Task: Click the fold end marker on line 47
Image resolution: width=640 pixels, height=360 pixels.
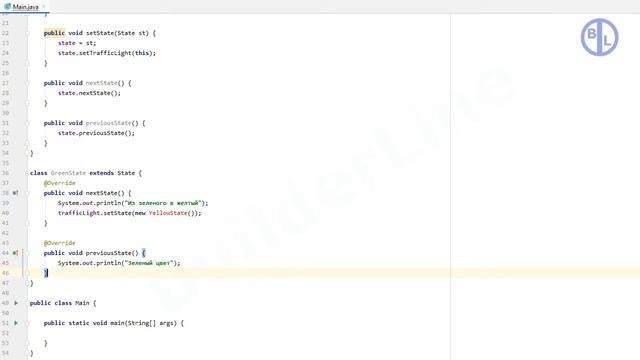Action: (27, 283)
